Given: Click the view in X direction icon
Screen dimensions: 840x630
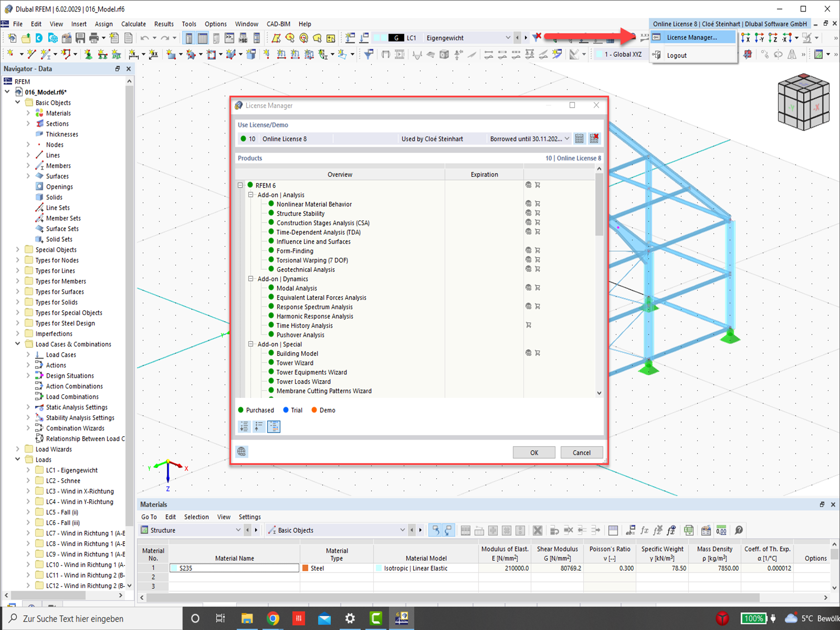Looking at the screenshot, I should point(745,38).
